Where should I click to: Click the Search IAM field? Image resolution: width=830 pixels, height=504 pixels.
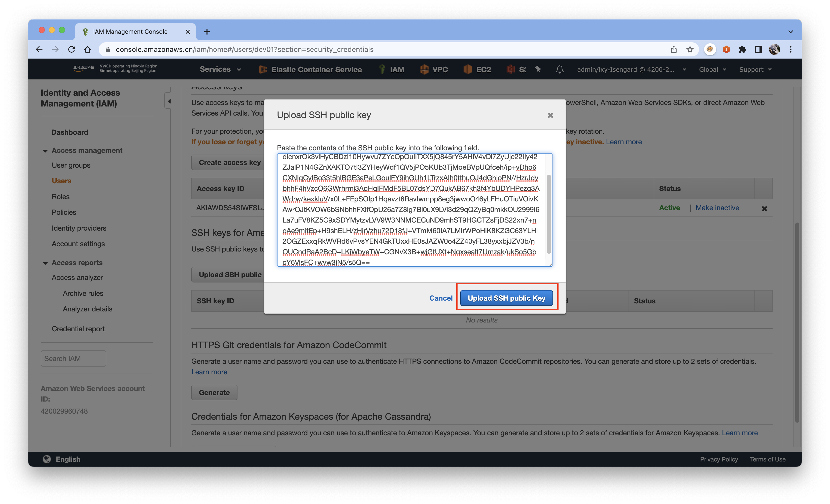click(x=74, y=358)
